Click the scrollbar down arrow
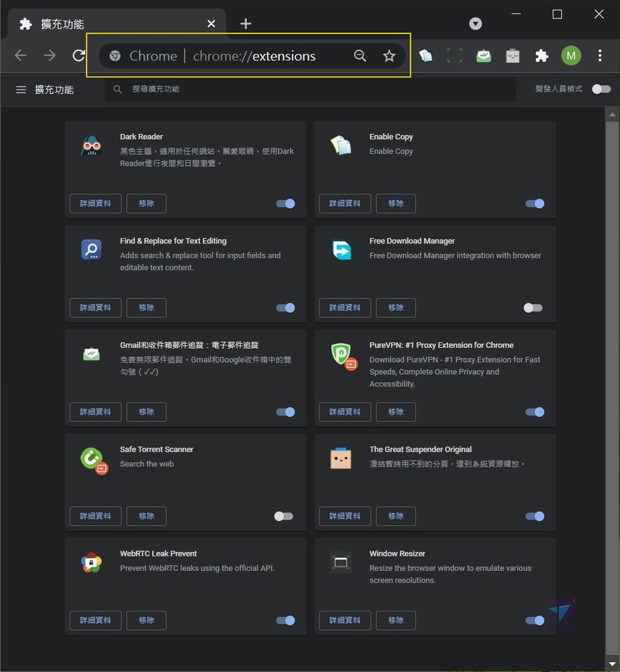Image resolution: width=620 pixels, height=672 pixels. coord(612,664)
